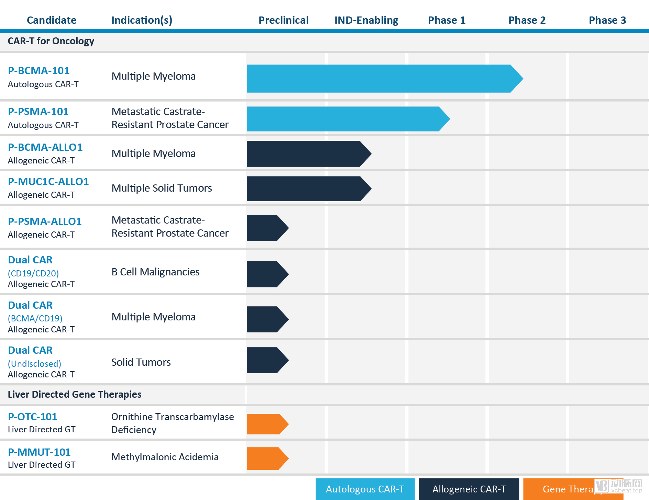Select the Dual CAR (CD19/CD20) candidate
The width and height of the screenshot is (649, 500).
tap(30, 260)
